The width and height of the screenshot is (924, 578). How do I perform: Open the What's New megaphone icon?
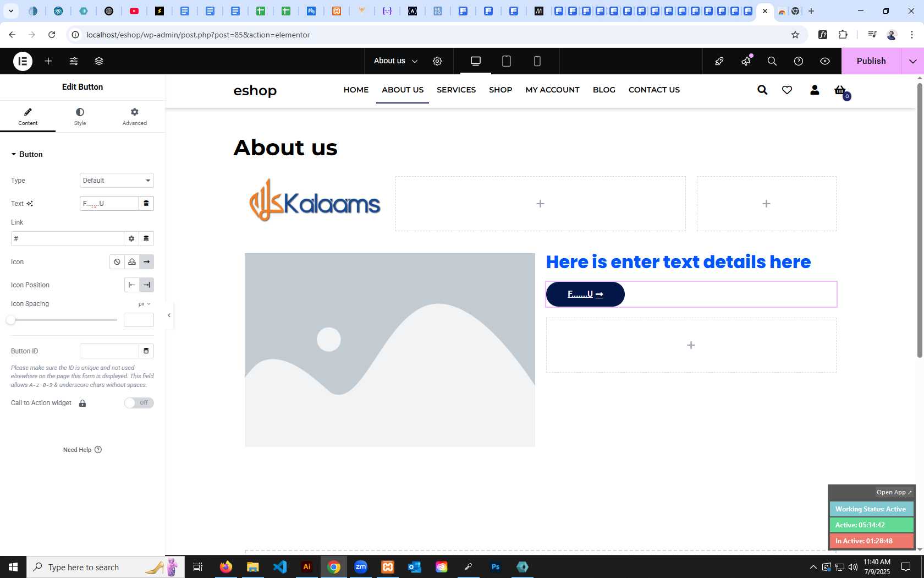coord(746,61)
